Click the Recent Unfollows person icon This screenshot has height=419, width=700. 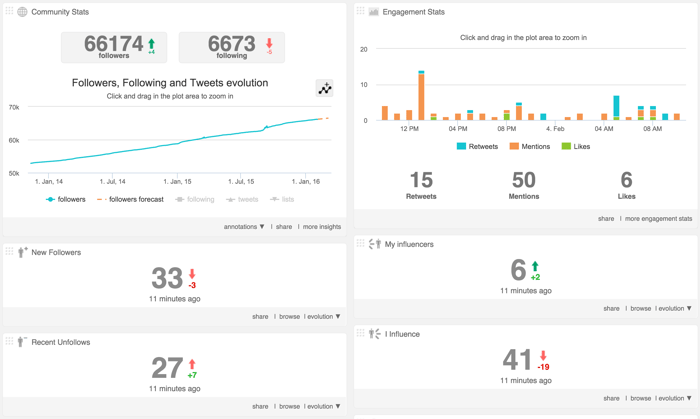(22, 342)
